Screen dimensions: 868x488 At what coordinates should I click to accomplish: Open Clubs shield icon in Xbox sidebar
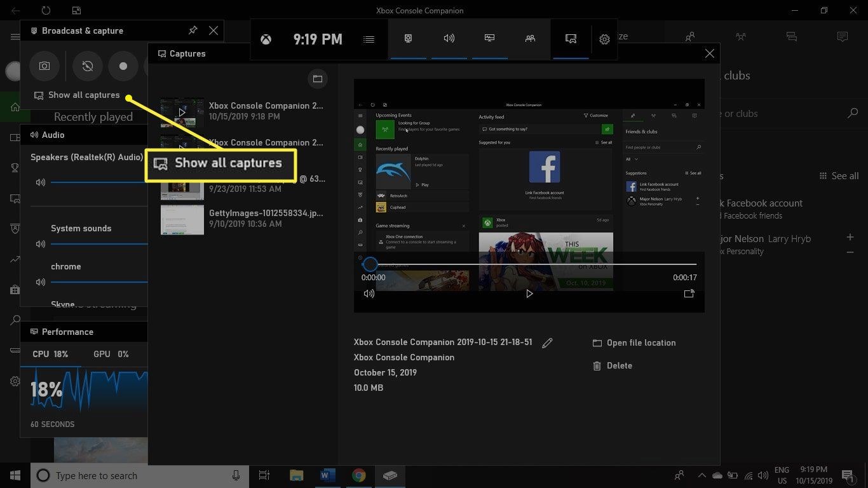[x=15, y=229]
